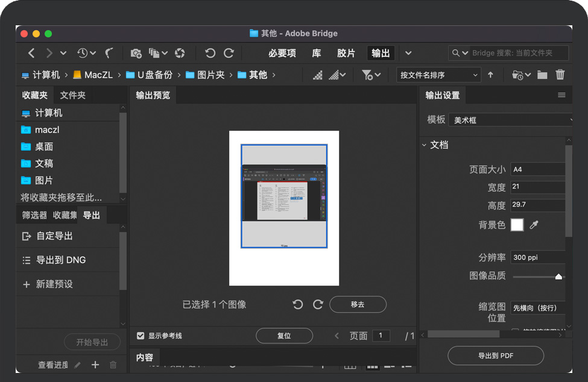Viewport: 588px width, 382px height.
Task: Rotate preview image clockwise below the preview
Action: (318, 304)
